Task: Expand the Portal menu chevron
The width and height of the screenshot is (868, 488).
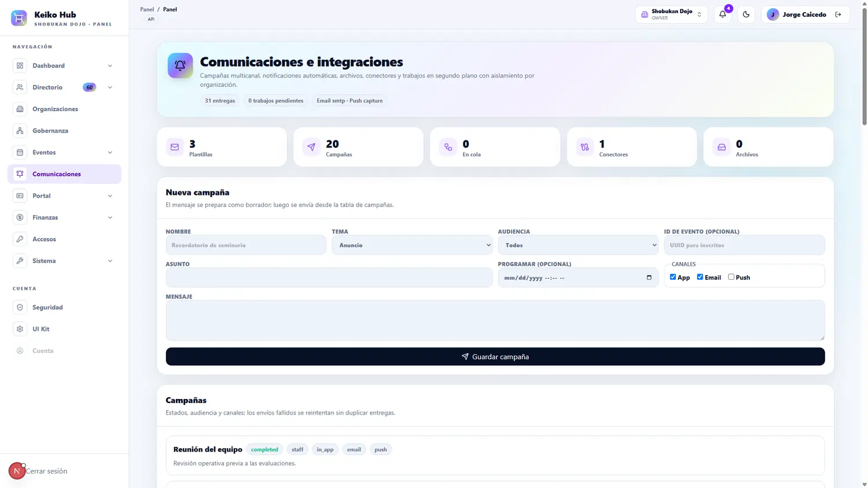Action: tap(110, 196)
